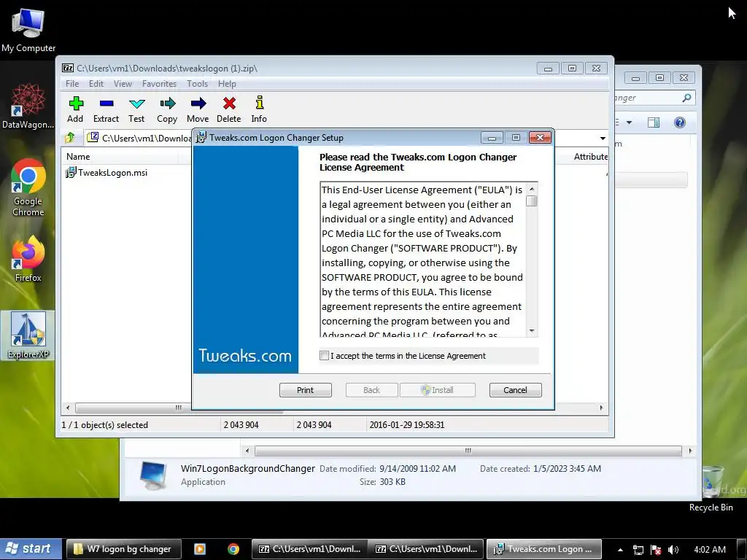Screen dimensions: 747x560
Task: Select the Recycle Bin desktop icon
Action: (x=711, y=488)
